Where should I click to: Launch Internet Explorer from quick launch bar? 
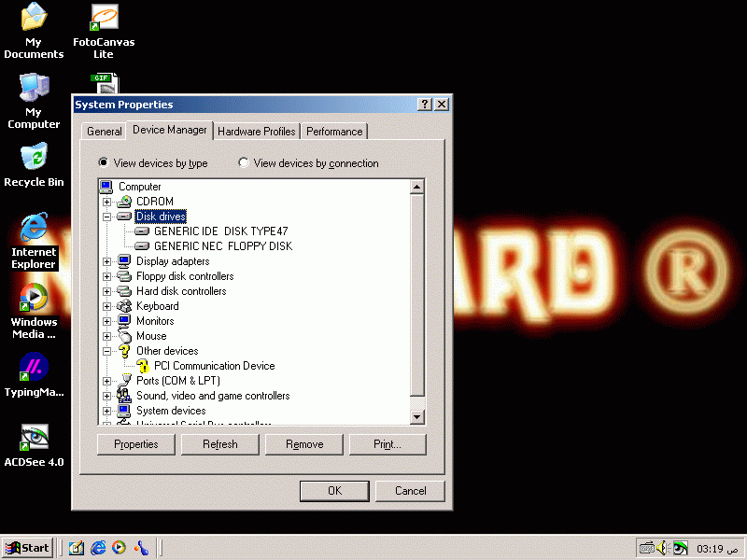[x=98, y=548]
